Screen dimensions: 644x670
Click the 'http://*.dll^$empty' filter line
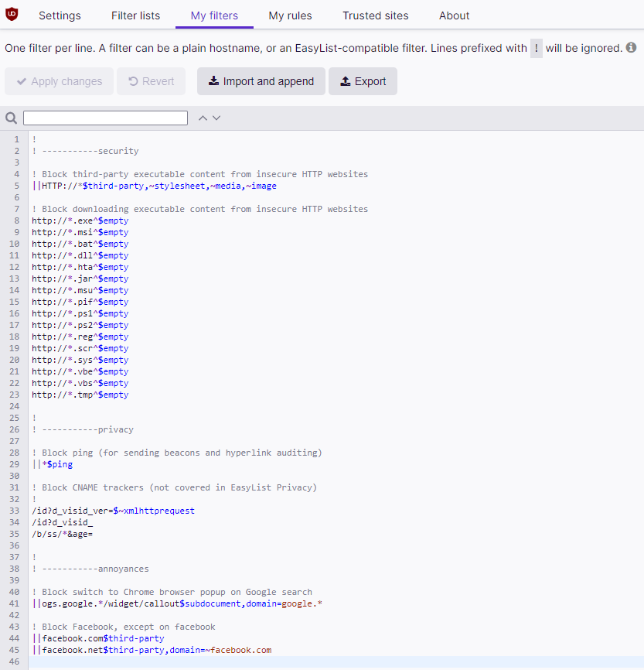click(x=80, y=255)
